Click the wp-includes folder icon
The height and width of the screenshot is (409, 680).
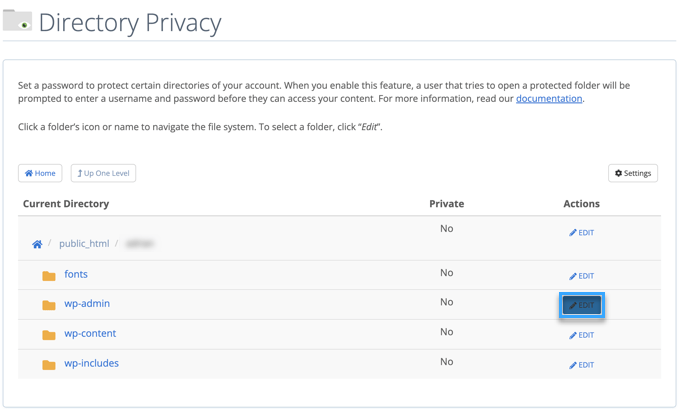click(48, 365)
